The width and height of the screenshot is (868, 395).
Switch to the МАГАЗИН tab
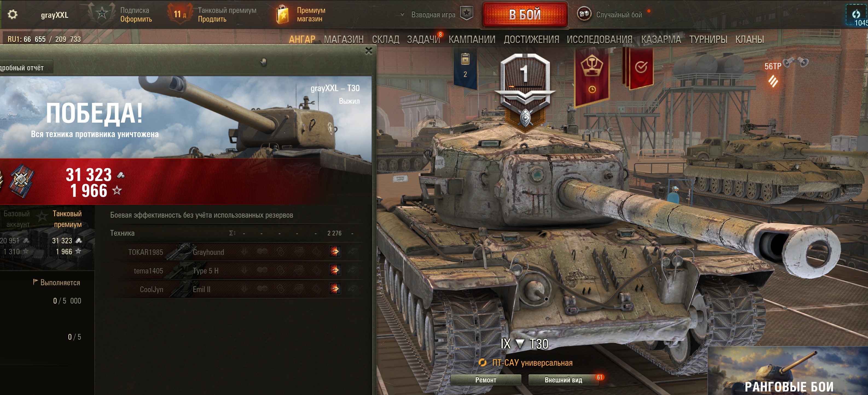click(344, 39)
